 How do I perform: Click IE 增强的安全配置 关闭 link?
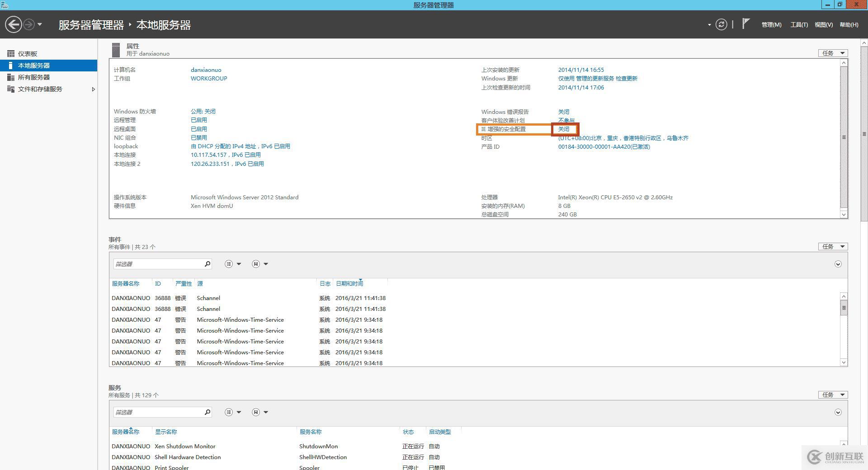point(564,129)
